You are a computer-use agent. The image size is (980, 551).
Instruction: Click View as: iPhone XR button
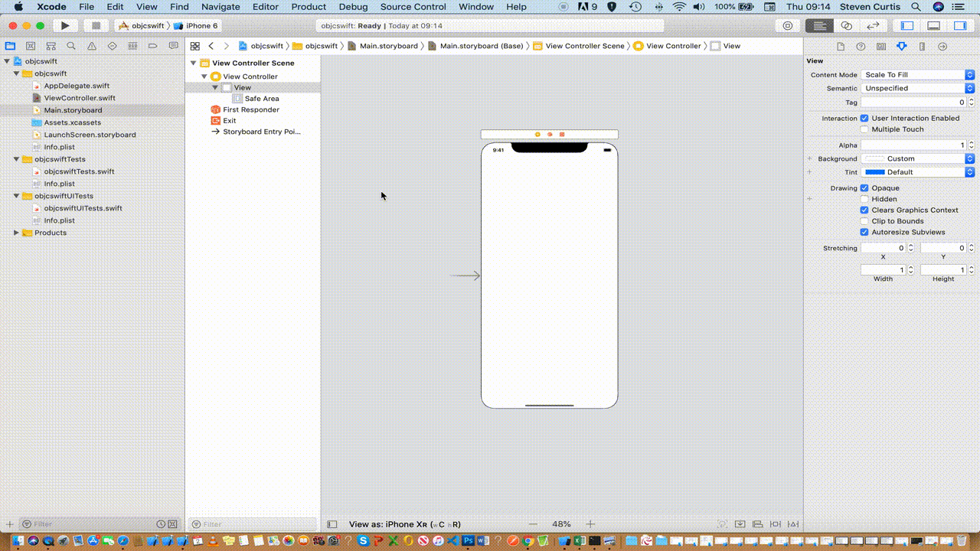[405, 524]
